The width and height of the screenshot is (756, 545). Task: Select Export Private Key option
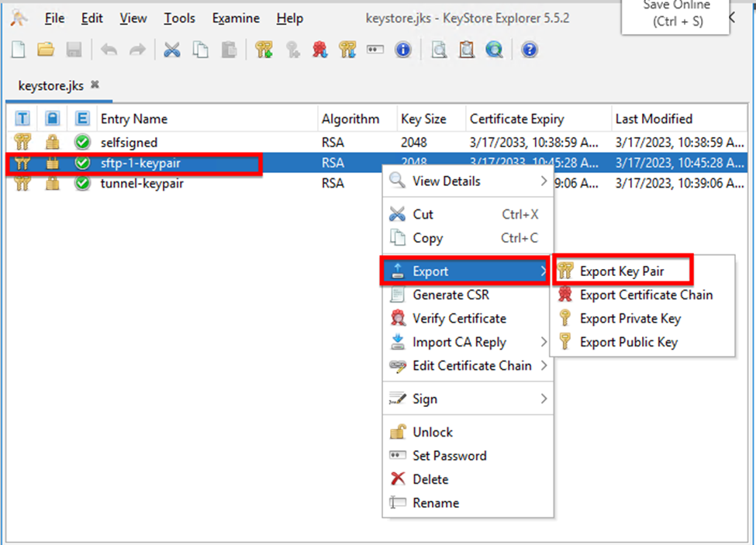click(630, 319)
